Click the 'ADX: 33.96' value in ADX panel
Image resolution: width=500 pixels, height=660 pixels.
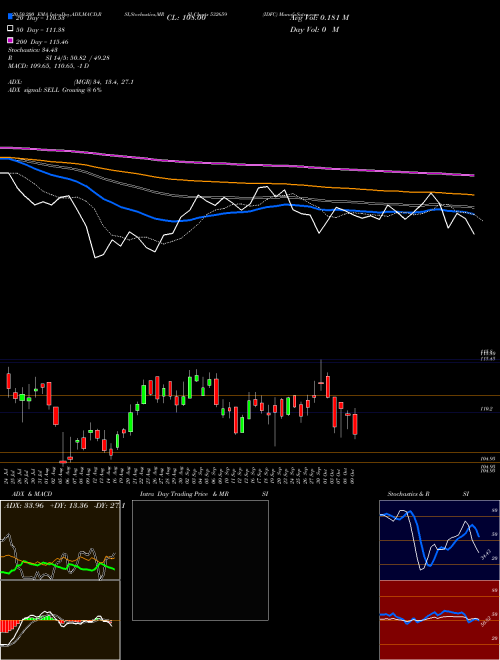(x=24, y=506)
